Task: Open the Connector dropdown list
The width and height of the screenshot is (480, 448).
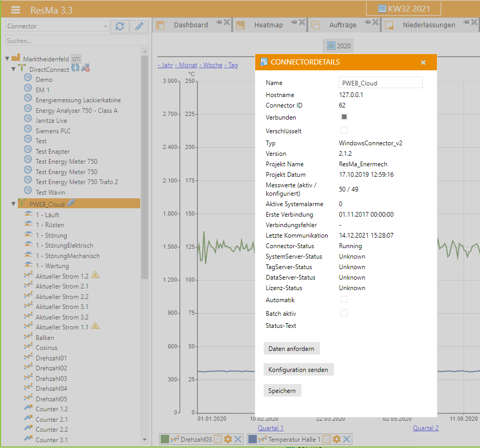Action: [57, 26]
